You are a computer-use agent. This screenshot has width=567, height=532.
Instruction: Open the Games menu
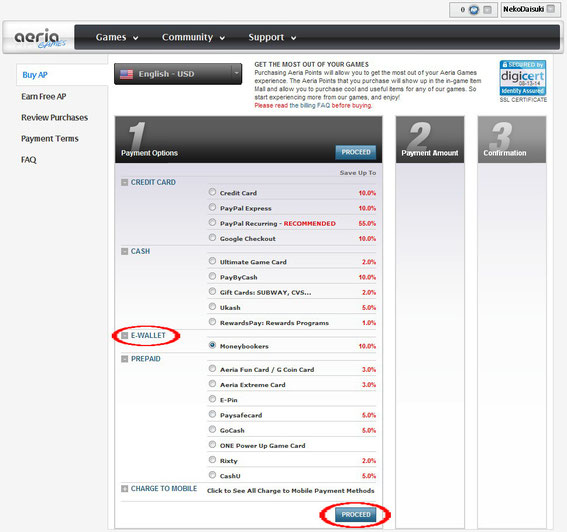click(x=117, y=37)
